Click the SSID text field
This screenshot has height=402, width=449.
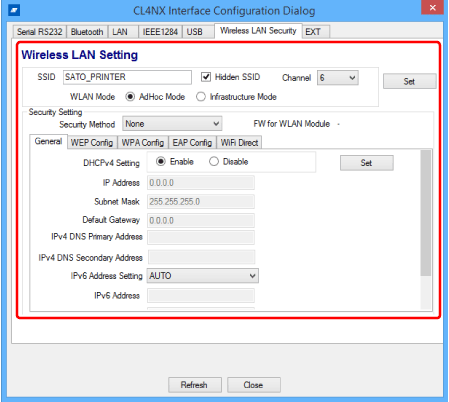(127, 77)
